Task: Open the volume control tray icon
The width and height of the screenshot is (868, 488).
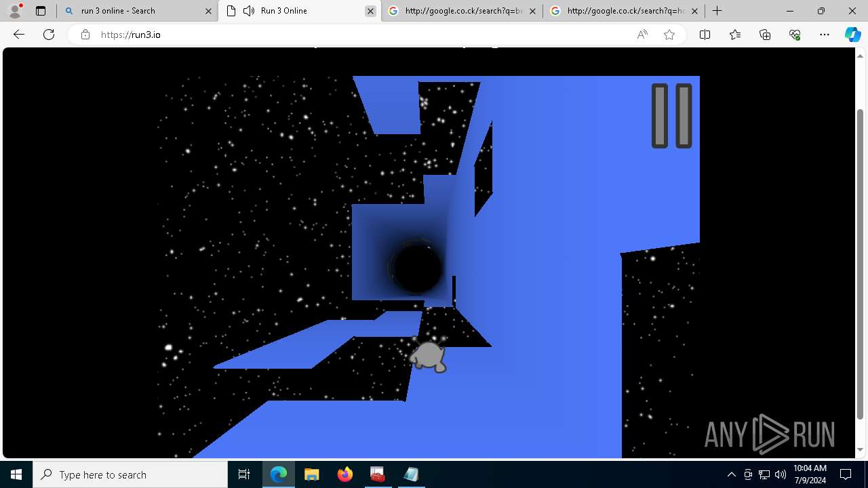Action: [x=781, y=474]
